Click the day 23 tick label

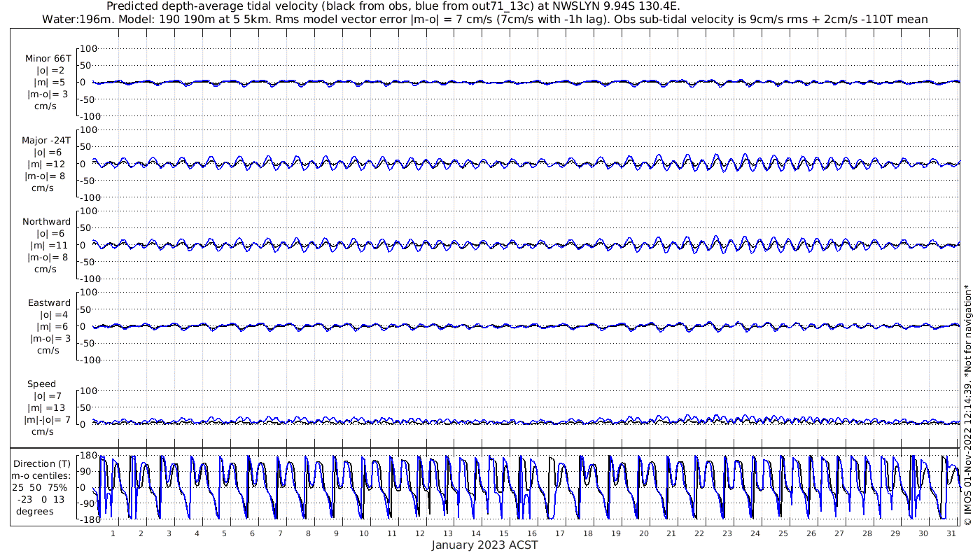(727, 533)
